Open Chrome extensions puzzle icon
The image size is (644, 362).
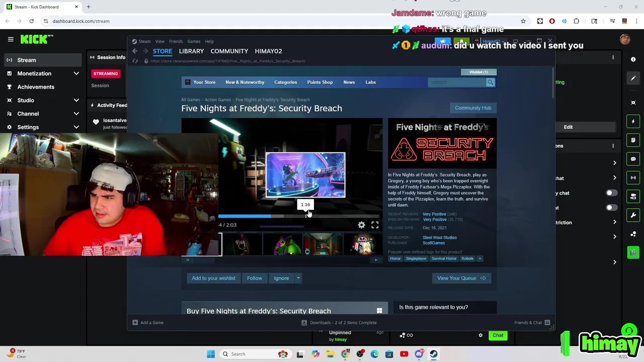577,21
